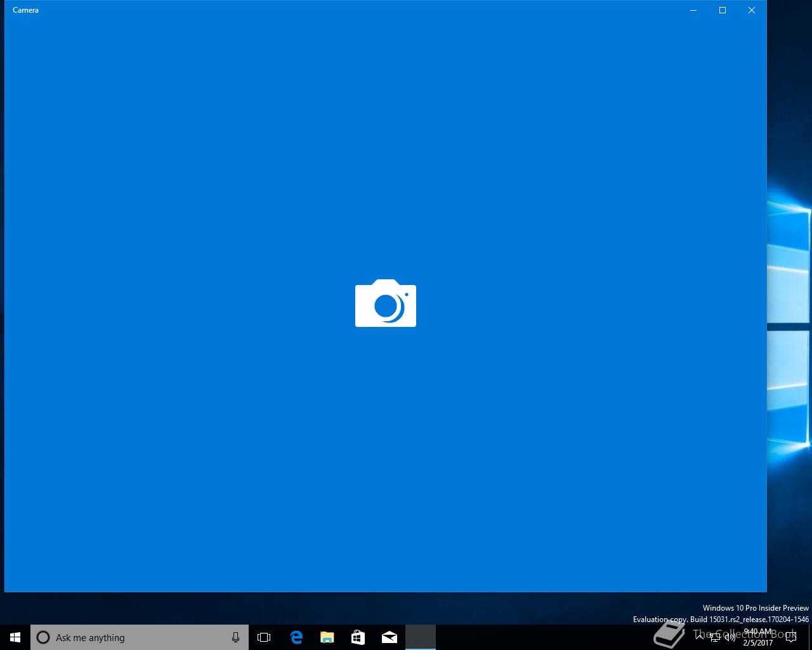Open the Action Center notifications
Screen dimensions: 812x650
coord(790,637)
